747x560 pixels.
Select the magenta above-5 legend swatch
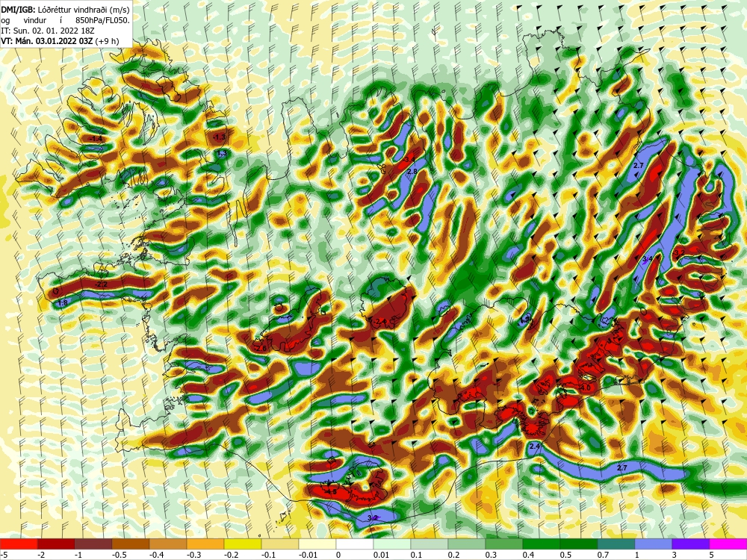[728, 544]
